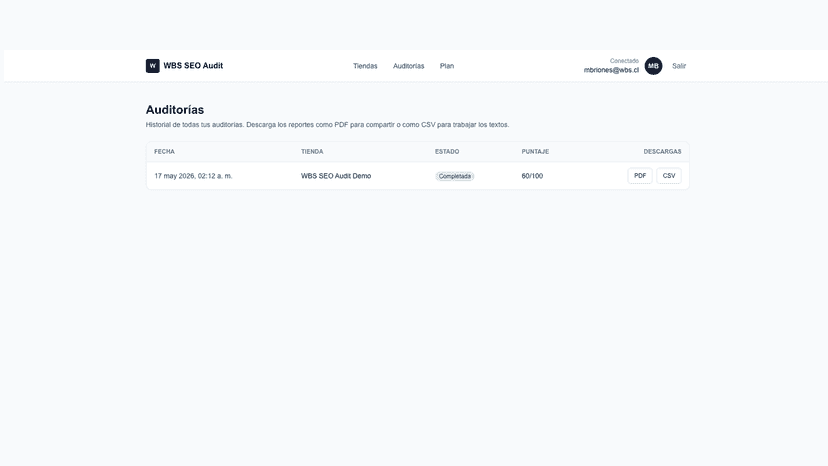The height and width of the screenshot is (466, 828).
Task: Click the TIENDA column header
Action: (x=312, y=152)
